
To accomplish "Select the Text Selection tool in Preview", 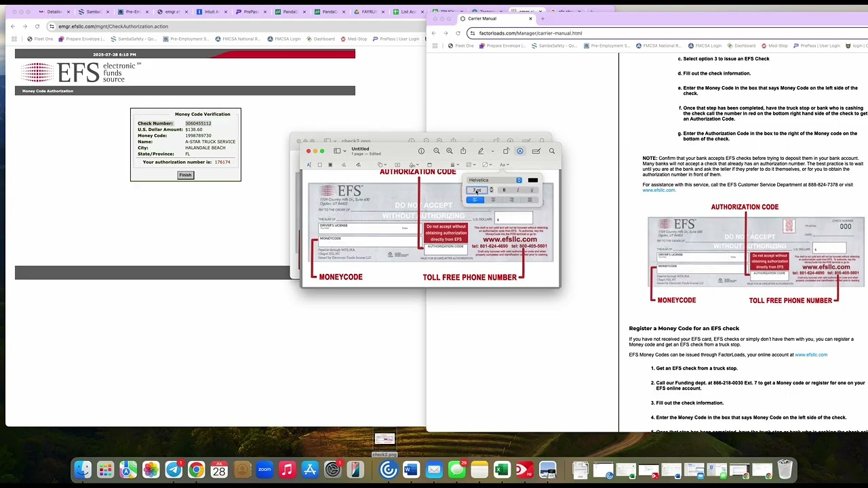I will pyautogui.click(x=309, y=165).
